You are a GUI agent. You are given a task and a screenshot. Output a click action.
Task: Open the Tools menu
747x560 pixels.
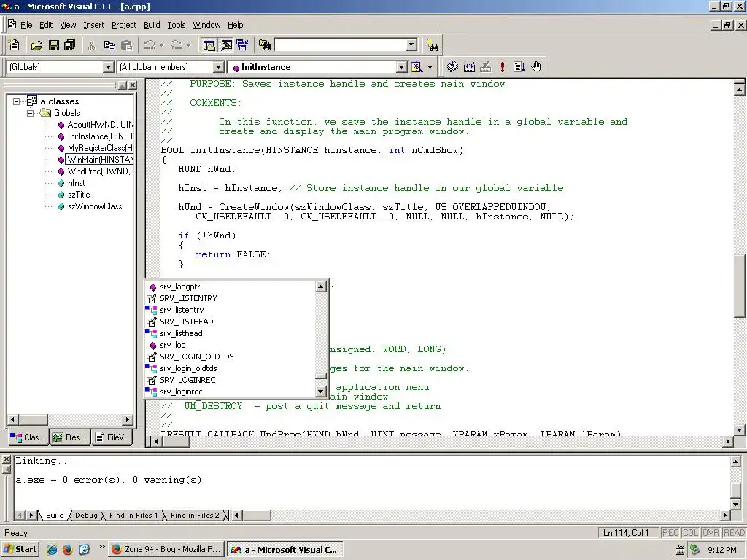point(177,25)
